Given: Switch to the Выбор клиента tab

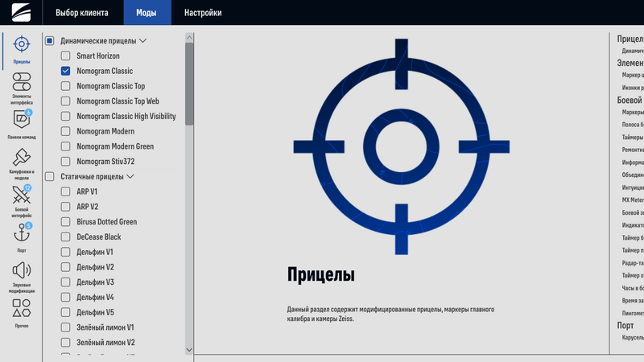Looking at the screenshot, I should [x=81, y=13].
